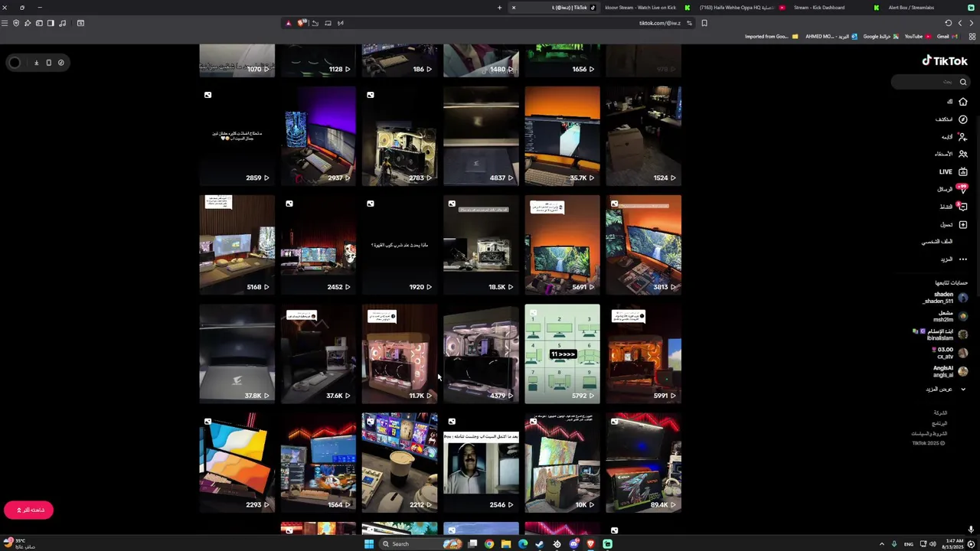Close the active TikTok tab
This screenshot has height=551, width=980.
tap(514, 8)
